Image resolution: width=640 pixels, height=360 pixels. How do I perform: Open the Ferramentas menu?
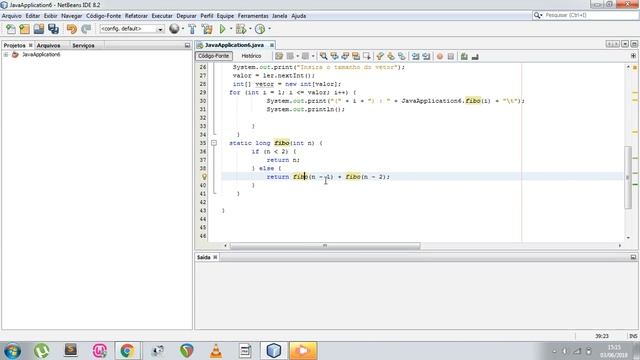(x=253, y=16)
